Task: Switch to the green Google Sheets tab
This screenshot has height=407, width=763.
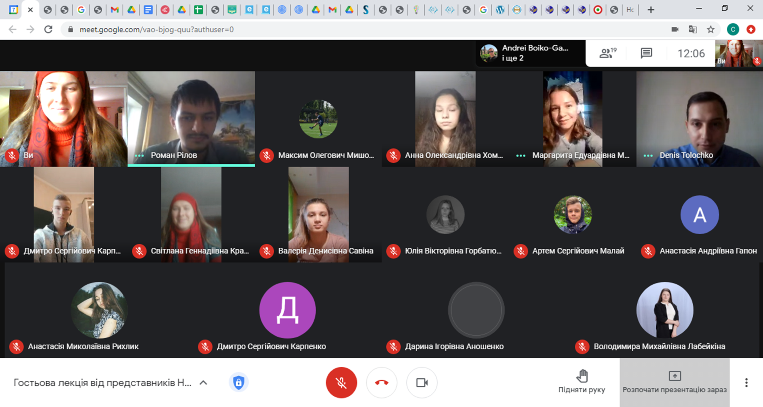Action: click(198, 9)
